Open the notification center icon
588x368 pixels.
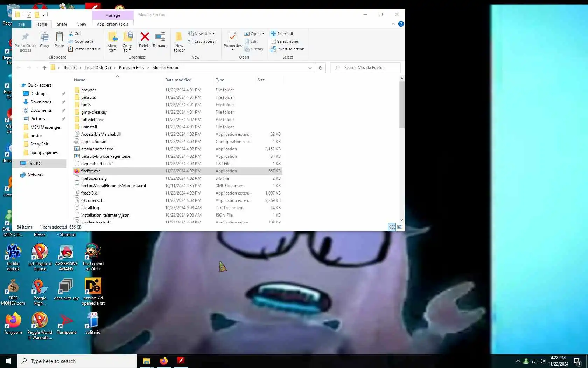tap(577, 361)
